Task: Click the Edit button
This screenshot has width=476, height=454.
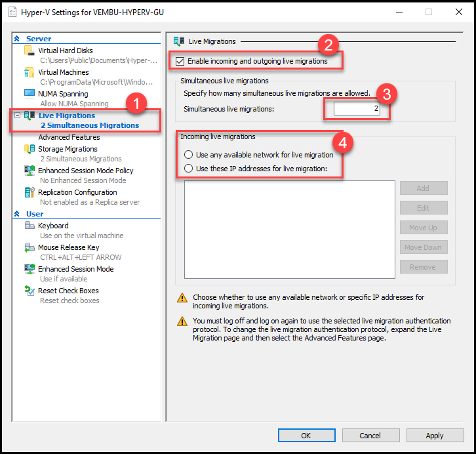Action: 424,208
